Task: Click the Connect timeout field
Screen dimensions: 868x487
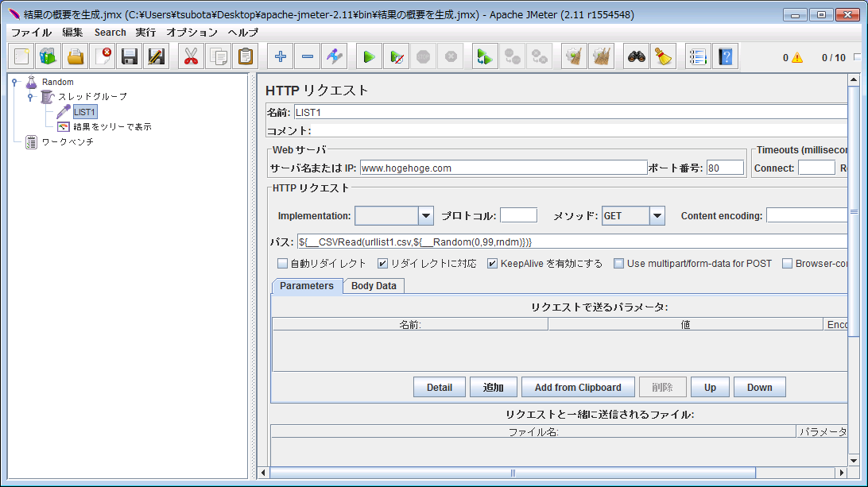Action: (816, 168)
